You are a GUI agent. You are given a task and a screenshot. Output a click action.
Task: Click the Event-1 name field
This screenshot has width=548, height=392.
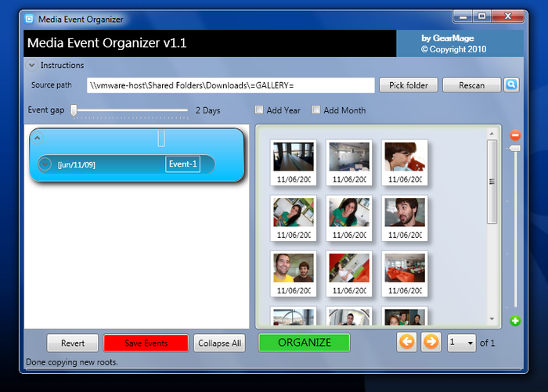[183, 164]
